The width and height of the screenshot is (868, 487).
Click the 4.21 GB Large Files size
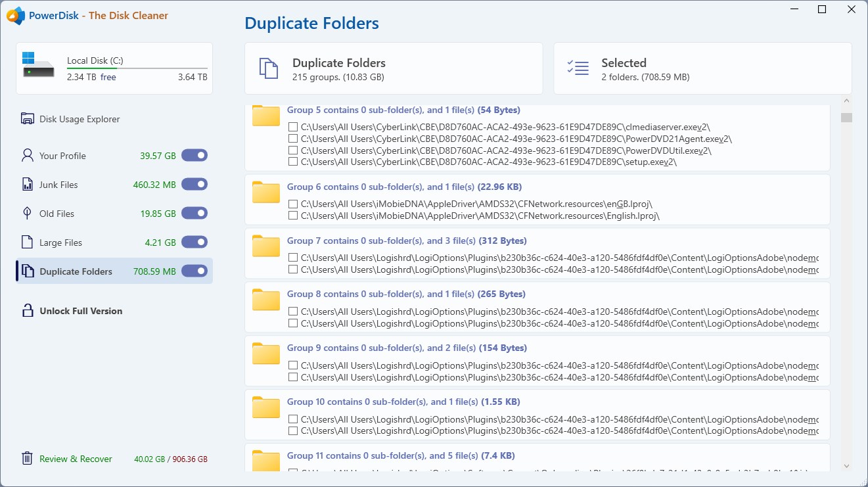(x=160, y=243)
